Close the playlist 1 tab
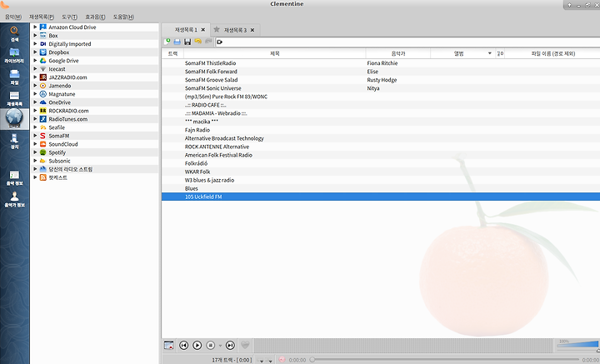This screenshot has width=600, height=364. [203, 30]
